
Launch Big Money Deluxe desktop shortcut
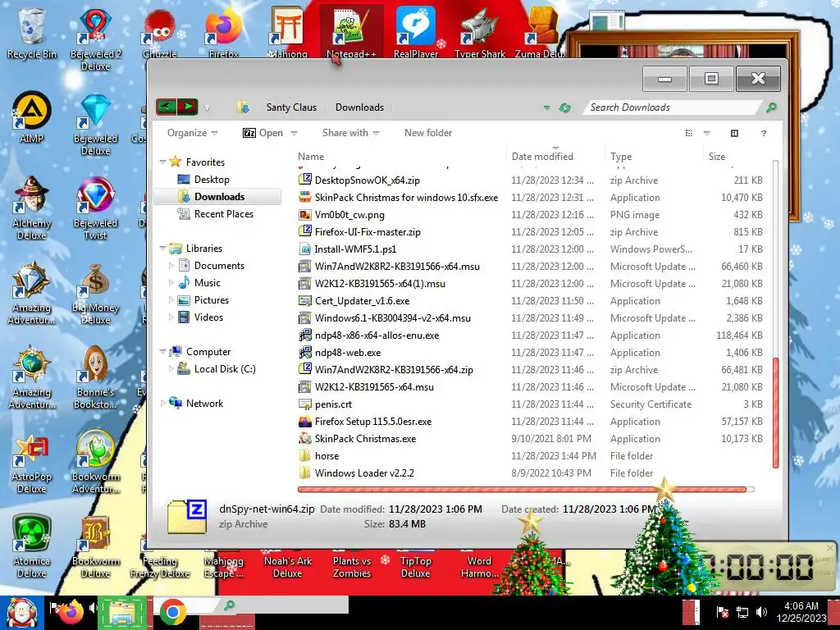(x=95, y=294)
